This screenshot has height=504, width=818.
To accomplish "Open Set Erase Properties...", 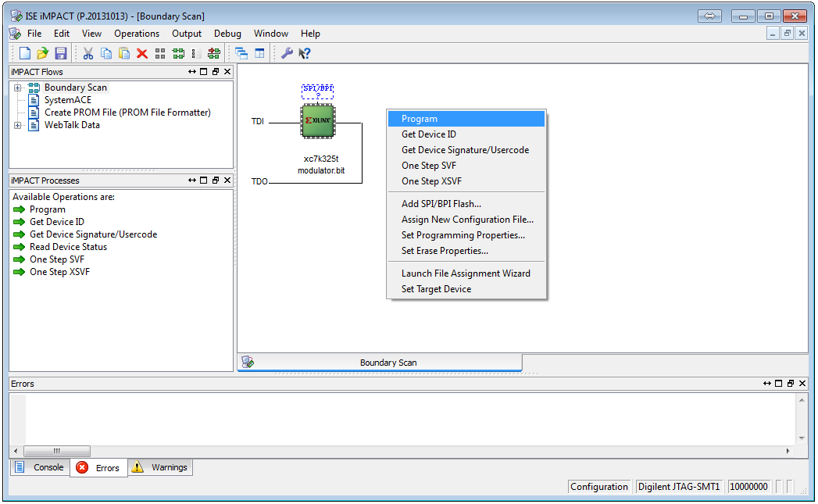I will point(466,251).
